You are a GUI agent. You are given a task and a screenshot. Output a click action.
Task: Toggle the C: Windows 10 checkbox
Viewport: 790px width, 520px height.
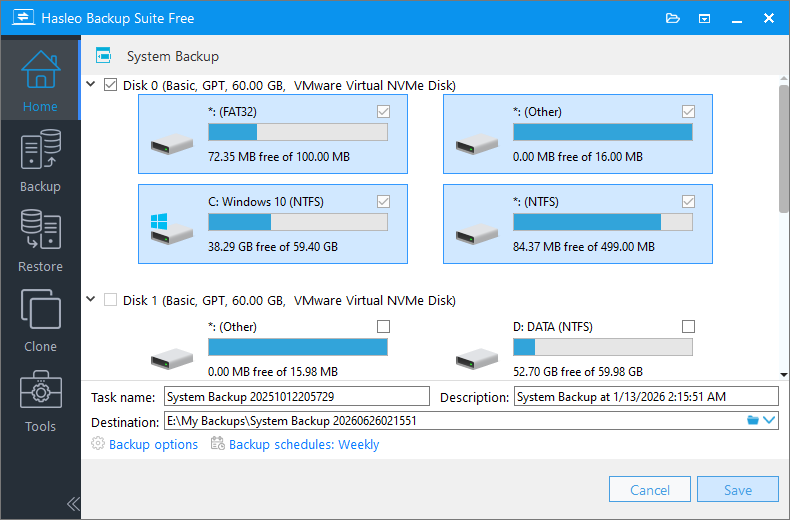(383, 202)
